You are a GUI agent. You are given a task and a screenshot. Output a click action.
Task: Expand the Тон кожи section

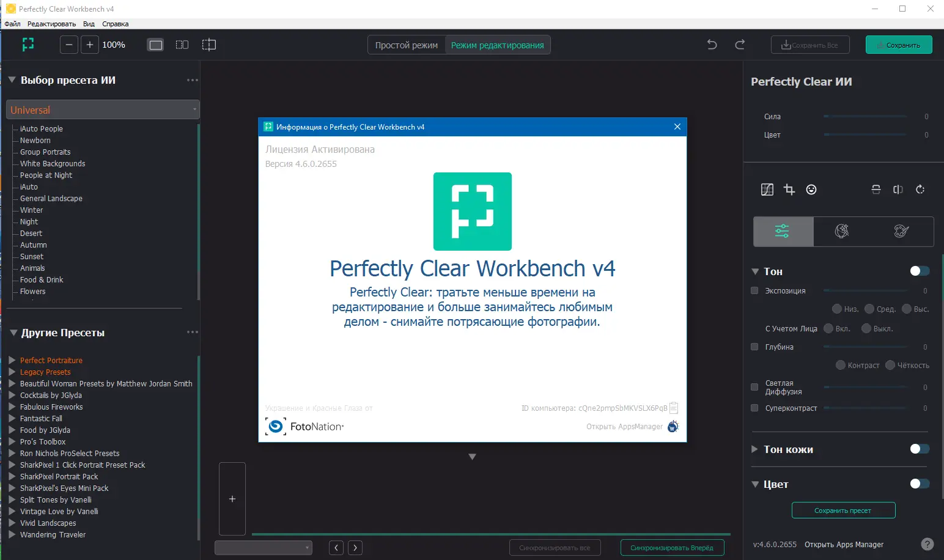pos(754,449)
